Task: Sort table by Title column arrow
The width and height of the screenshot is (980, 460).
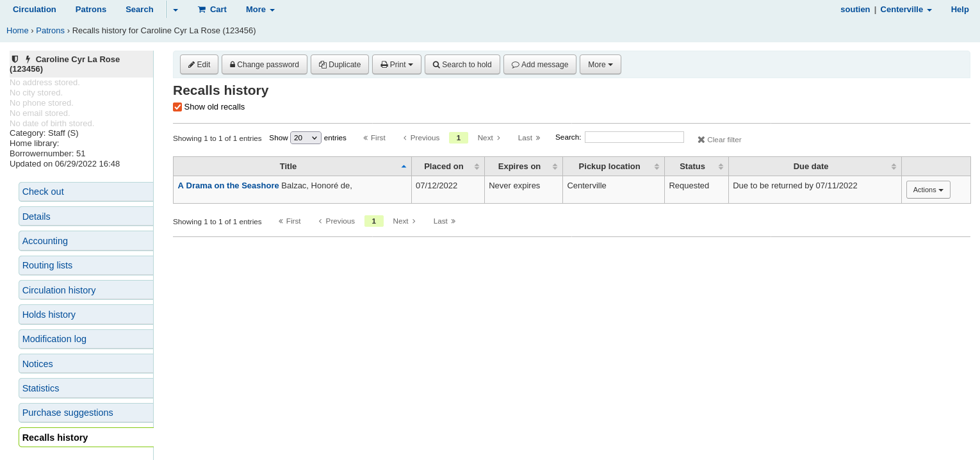Action: coord(404,167)
